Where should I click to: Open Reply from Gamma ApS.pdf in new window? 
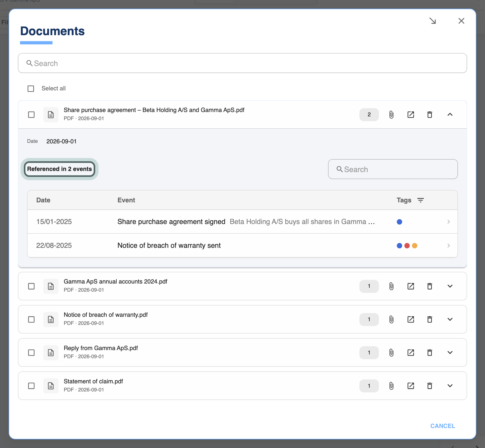point(411,353)
